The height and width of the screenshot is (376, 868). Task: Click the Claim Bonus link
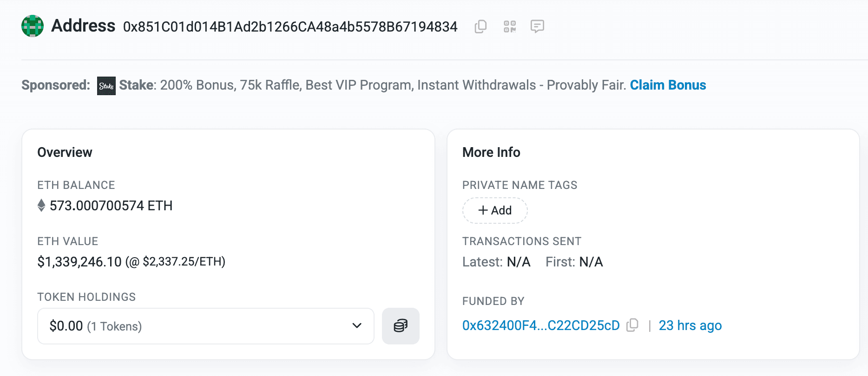(x=668, y=85)
